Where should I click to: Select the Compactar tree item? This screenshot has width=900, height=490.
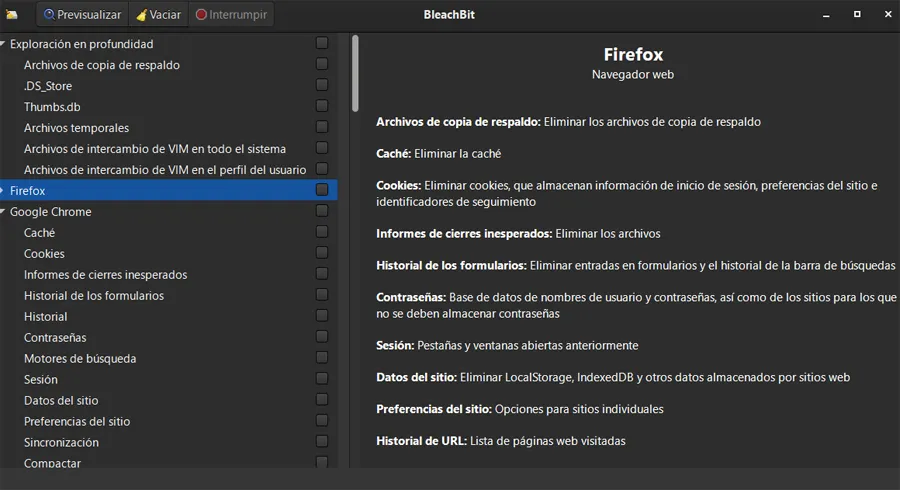coord(168,462)
